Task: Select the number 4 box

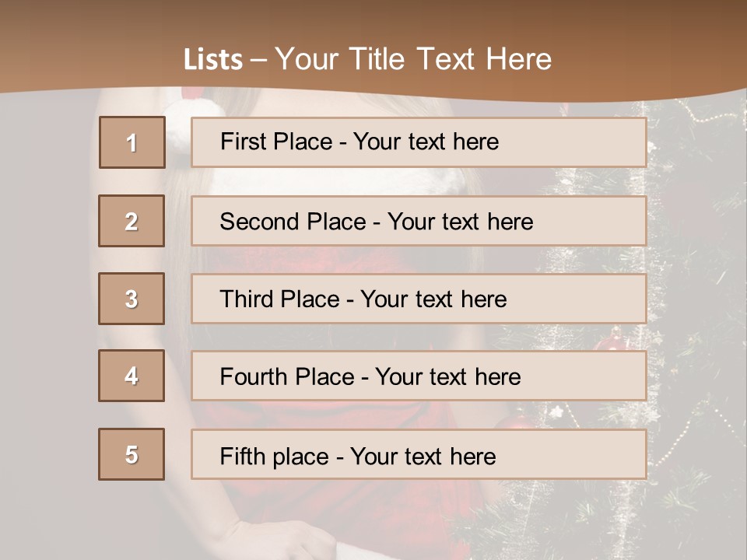Action: tap(132, 376)
